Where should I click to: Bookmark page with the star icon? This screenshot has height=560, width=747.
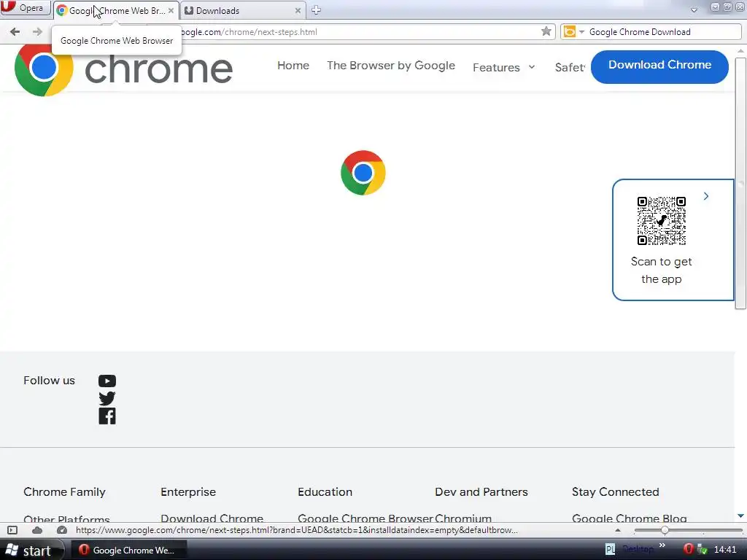tap(546, 31)
